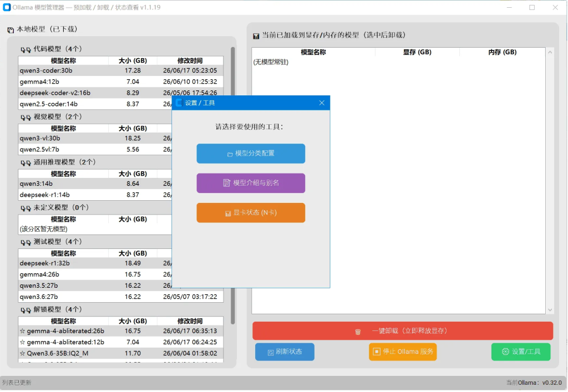This screenshot has height=392, width=568.
Task: Select the qwen3-vl:30b model row
Action: [x=95, y=138]
